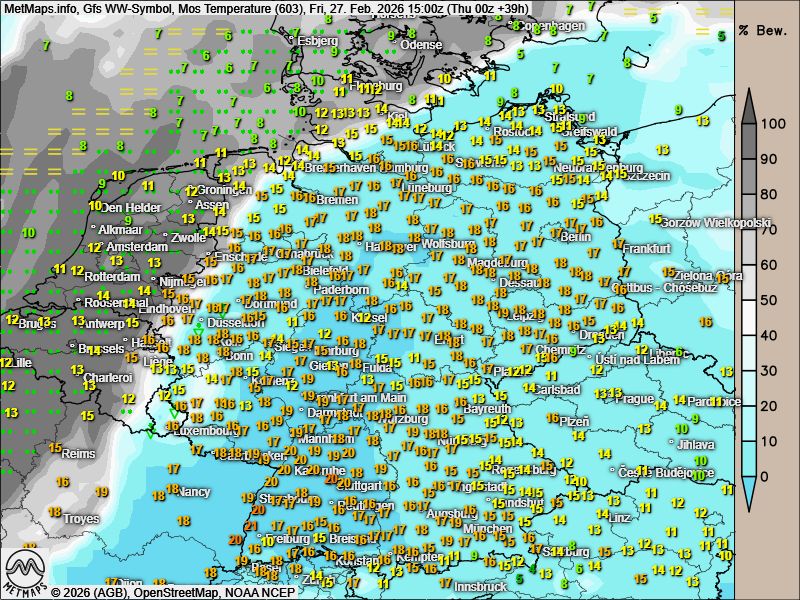Click the 100 value on the legend scale
The height and width of the screenshot is (600, 800).
(771, 124)
